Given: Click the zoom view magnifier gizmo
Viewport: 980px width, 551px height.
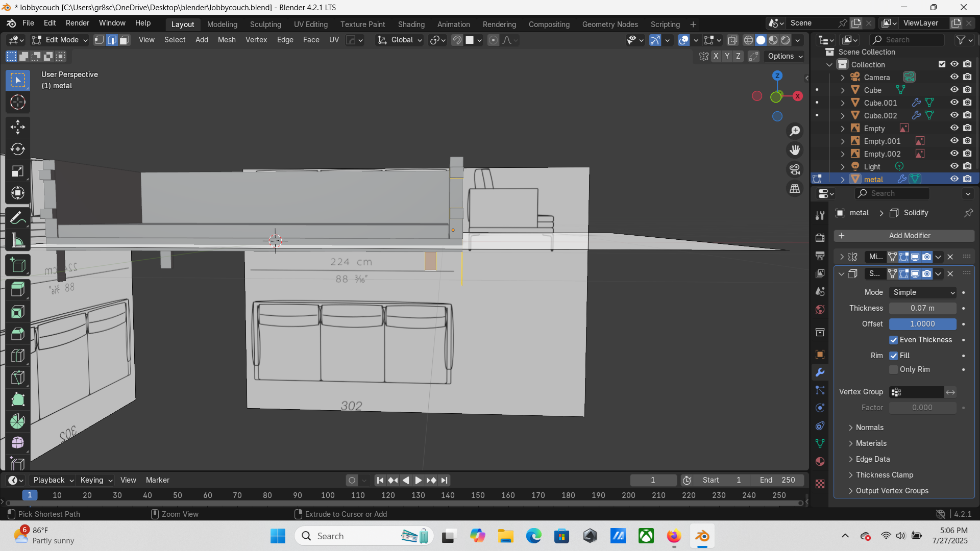Looking at the screenshot, I should point(795,131).
